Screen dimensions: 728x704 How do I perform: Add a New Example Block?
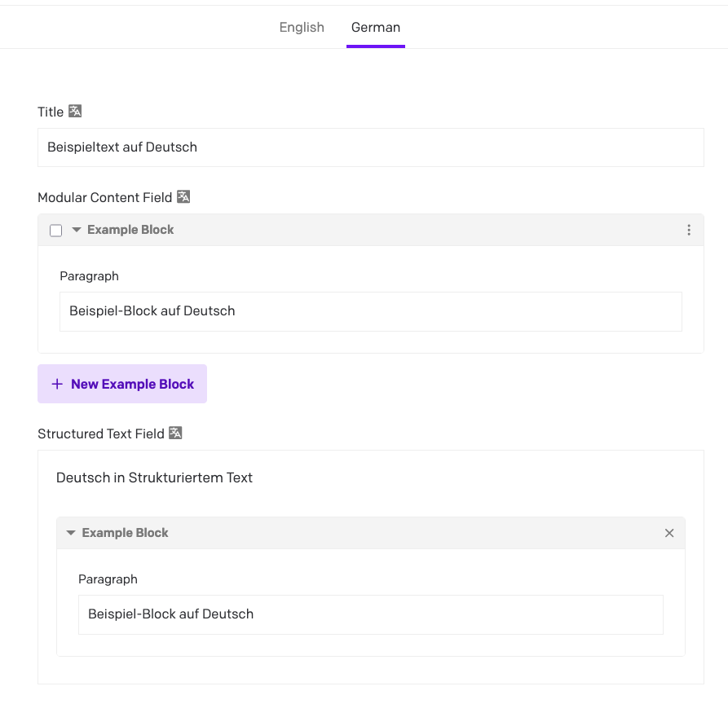click(x=122, y=384)
